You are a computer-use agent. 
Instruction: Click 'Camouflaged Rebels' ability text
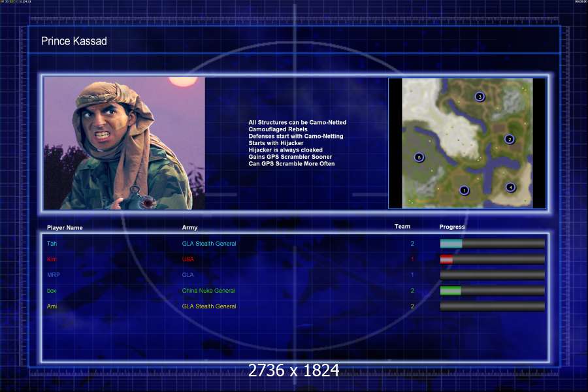tap(278, 129)
